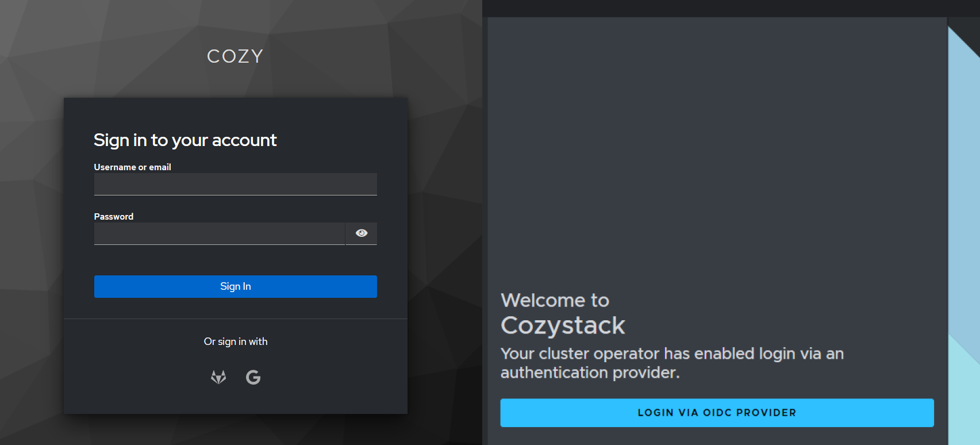Click the 'Username or email' label
This screenshot has height=445, width=980.
(133, 167)
